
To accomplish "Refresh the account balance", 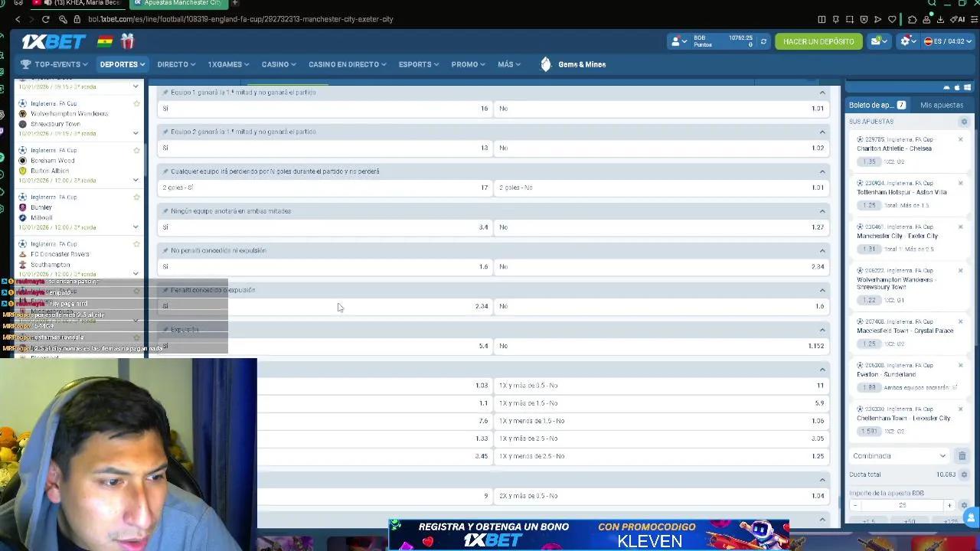I will 763,41.
